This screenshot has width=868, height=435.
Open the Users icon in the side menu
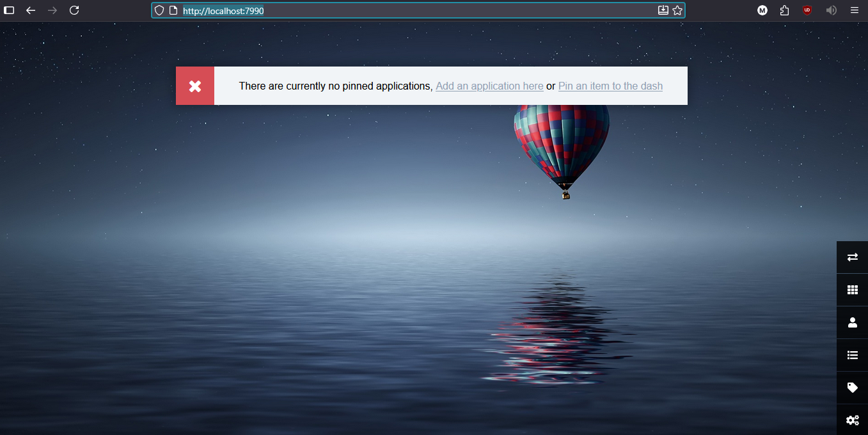[852, 322]
